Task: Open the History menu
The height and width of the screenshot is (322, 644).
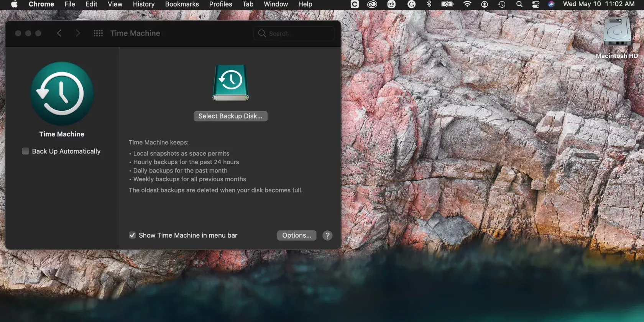Action: coord(143,4)
